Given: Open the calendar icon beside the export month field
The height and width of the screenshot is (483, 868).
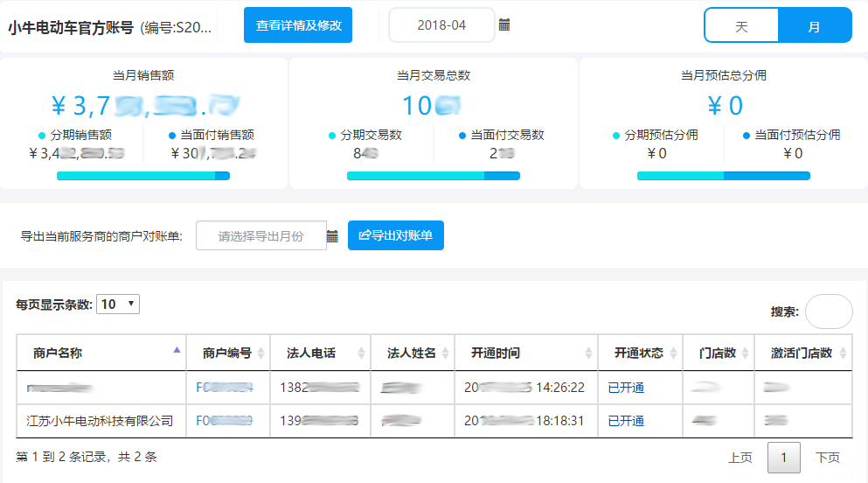Looking at the screenshot, I should coord(332,236).
